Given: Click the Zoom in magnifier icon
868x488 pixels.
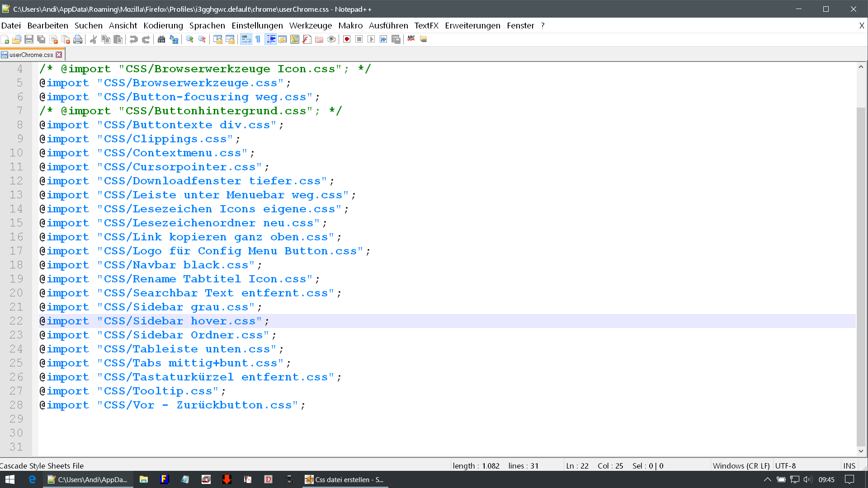Looking at the screenshot, I should tap(189, 40).
